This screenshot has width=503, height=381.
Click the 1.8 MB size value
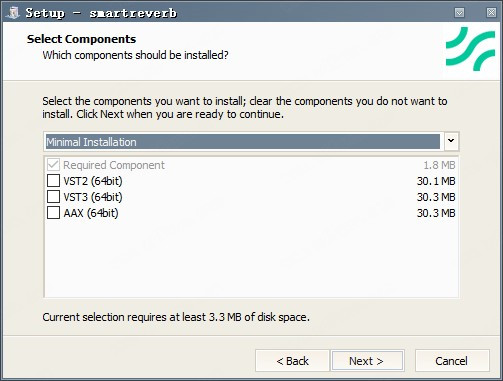(x=439, y=165)
